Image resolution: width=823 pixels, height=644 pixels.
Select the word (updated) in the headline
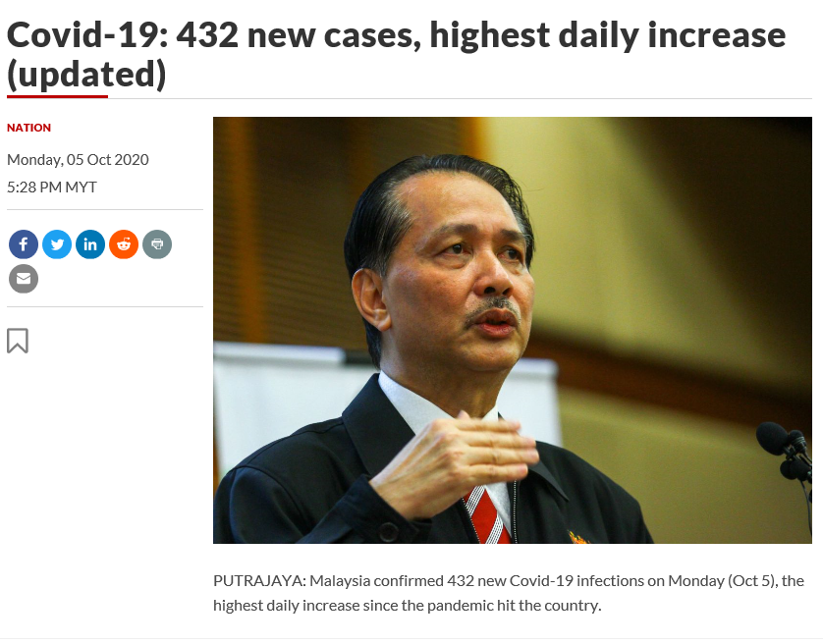pos(86,74)
